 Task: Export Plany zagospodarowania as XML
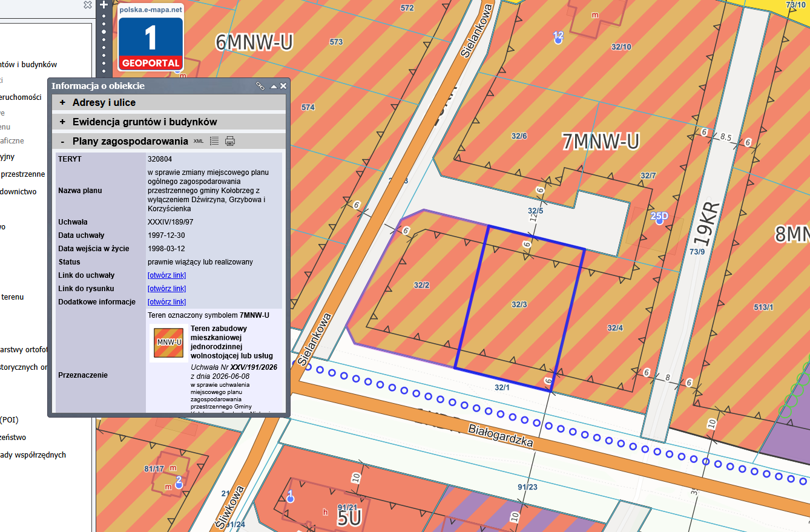[x=199, y=141]
